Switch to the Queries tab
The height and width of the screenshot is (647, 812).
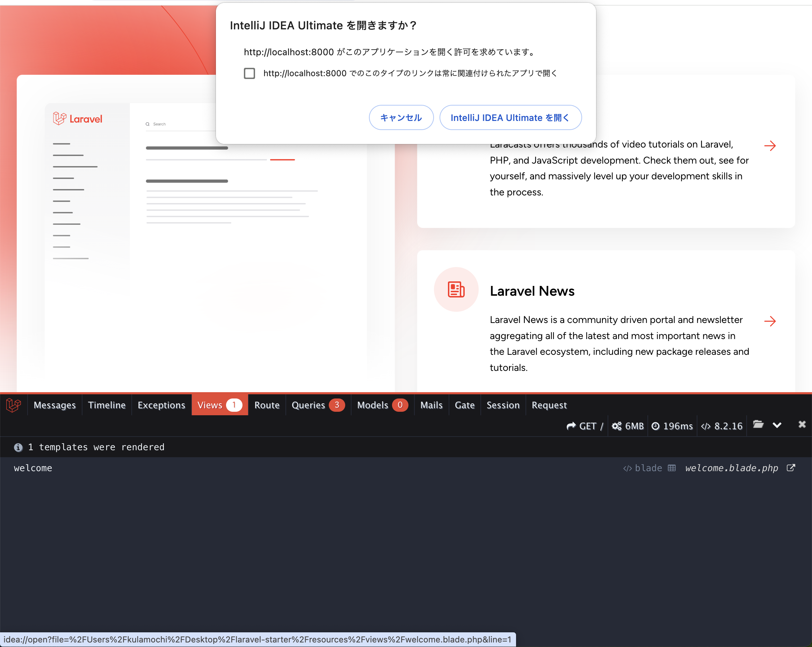[x=318, y=405]
